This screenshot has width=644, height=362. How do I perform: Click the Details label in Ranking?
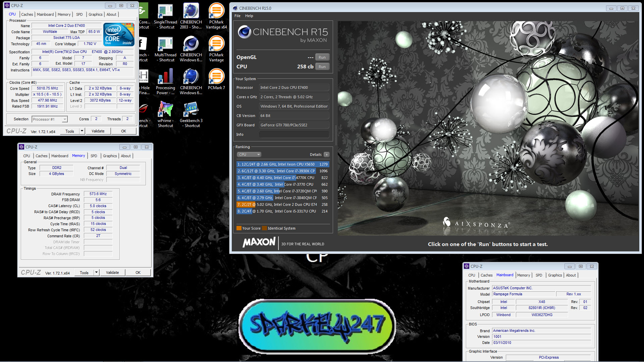pos(316,155)
